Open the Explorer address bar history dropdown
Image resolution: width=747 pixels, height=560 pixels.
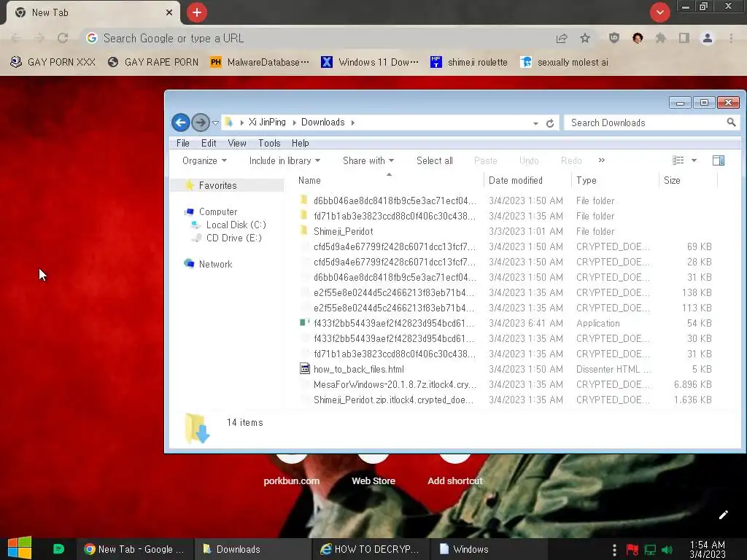535,122
